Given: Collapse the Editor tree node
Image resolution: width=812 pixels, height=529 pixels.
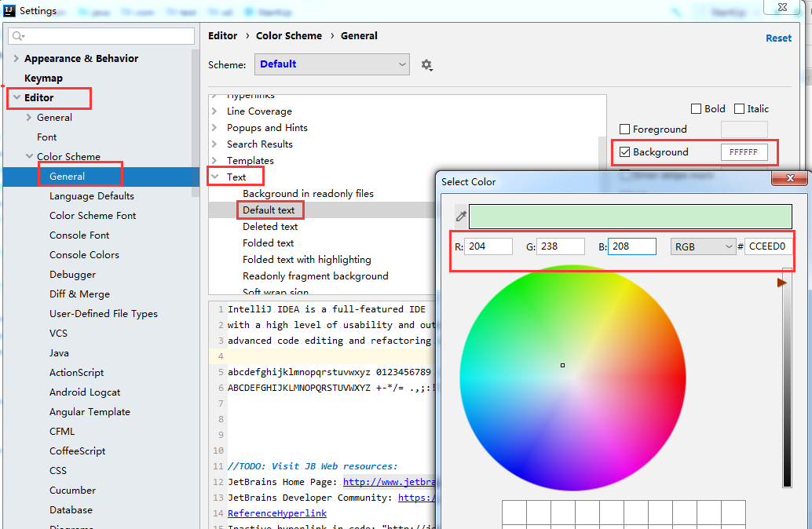Looking at the screenshot, I should click(x=16, y=97).
